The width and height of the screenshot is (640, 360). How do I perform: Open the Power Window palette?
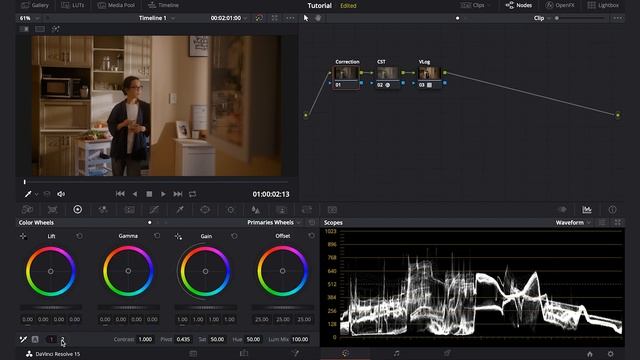pos(205,209)
